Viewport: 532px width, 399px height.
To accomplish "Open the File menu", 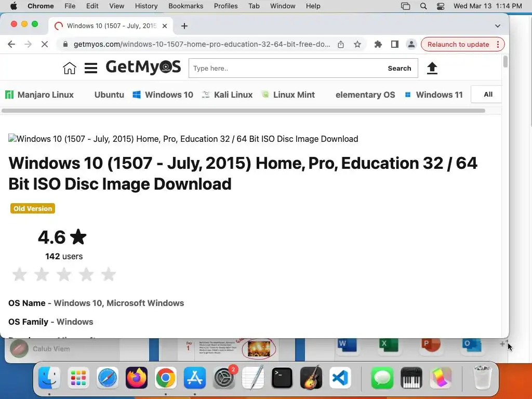I will (x=70, y=6).
